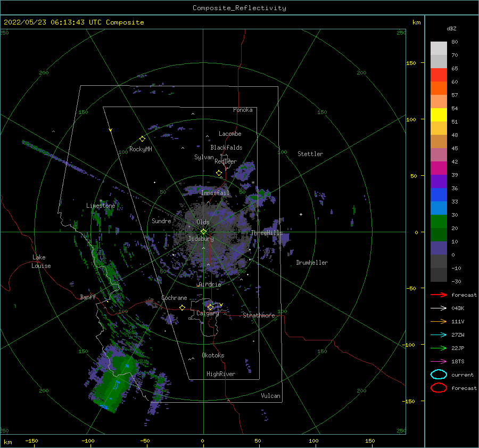Viewport: 479px width, 448px height.
Task: Click the white 04DK arrow icon
Action: (439, 308)
